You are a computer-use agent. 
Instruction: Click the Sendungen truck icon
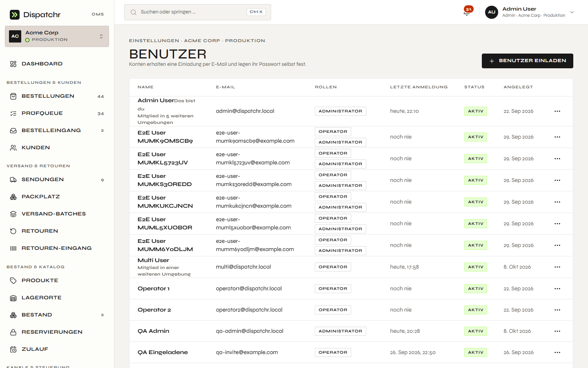pyautogui.click(x=13, y=180)
